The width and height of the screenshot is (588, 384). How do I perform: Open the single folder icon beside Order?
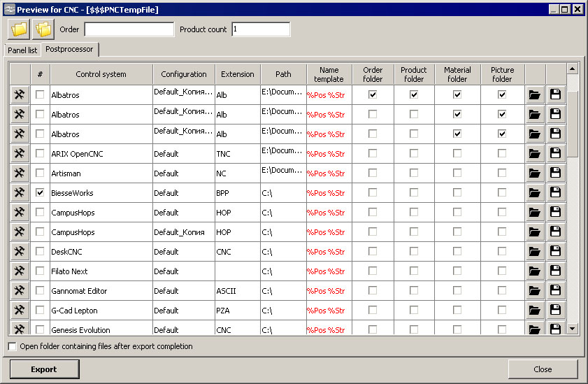point(19,29)
